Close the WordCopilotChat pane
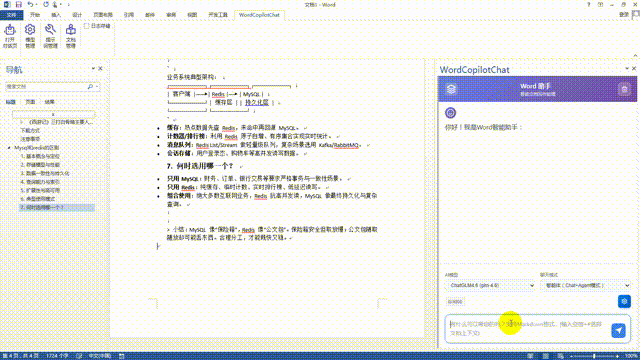This screenshot has width=640, height=360. (x=634, y=69)
